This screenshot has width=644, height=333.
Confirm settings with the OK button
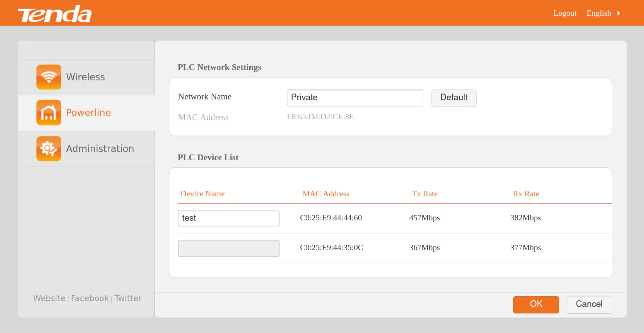click(x=535, y=304)
